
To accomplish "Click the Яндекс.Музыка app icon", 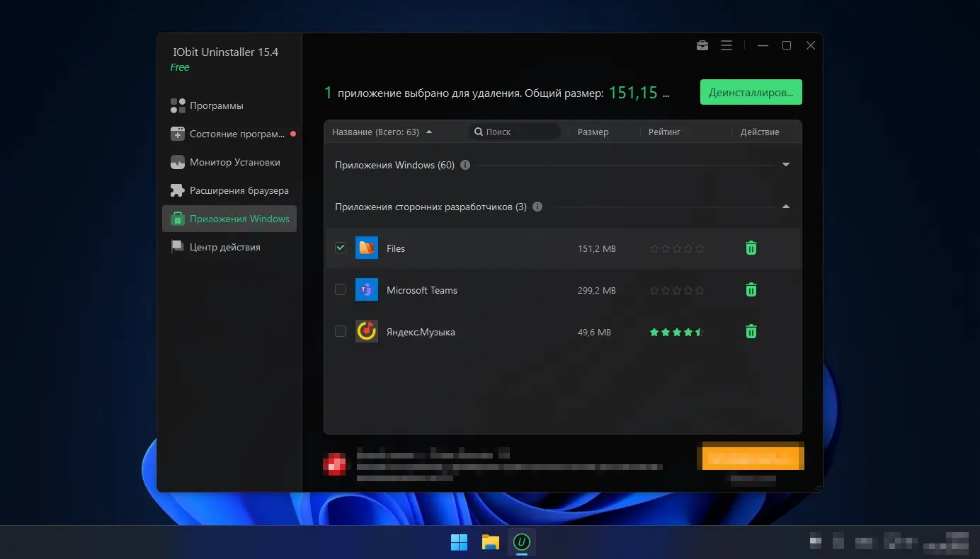I will (x=367, y=331).
